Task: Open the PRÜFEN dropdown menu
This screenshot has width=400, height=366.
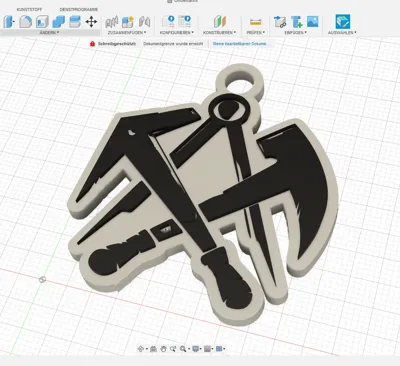Action: tap(256, 33)
